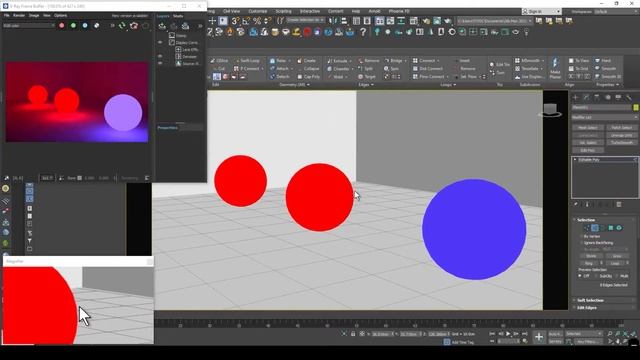The height and width of the screenshot is (360, 640).
Task: Open the Image menu in V-Ray Frame Buffer
Action: tap(34, 16)
